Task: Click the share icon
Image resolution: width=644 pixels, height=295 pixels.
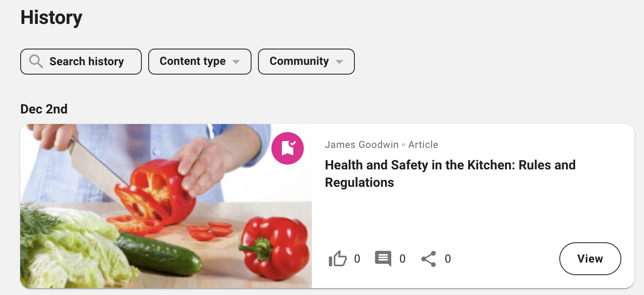Action: coord(429,259)
